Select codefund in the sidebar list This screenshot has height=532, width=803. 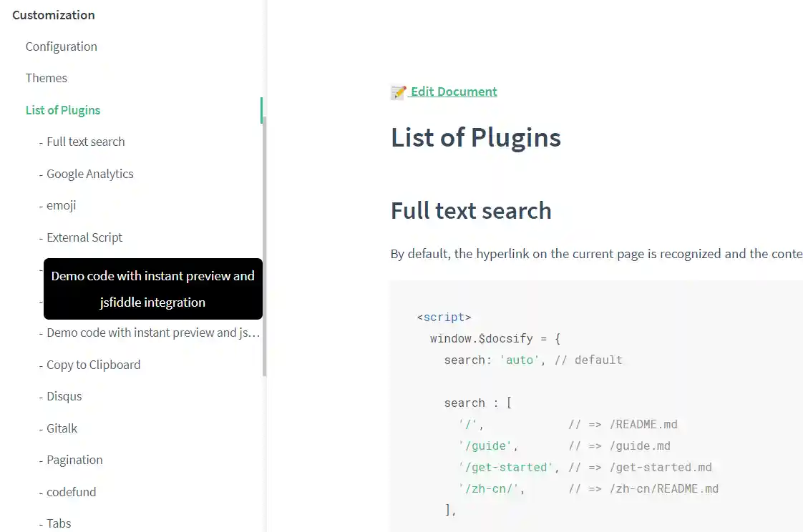coord(72,492)
